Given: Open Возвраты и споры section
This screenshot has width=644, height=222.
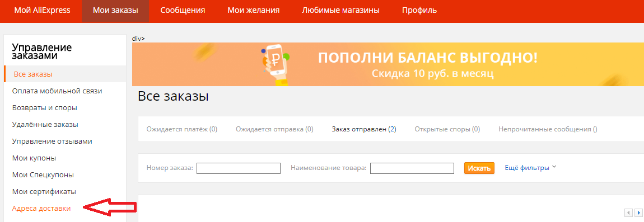Looking at the screenshot, I should 45,108.
